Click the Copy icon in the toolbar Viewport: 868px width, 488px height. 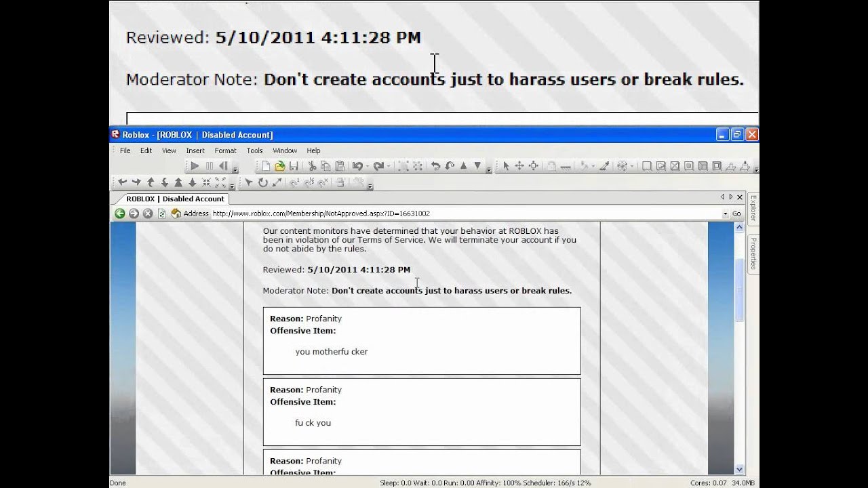click(325, 166)
